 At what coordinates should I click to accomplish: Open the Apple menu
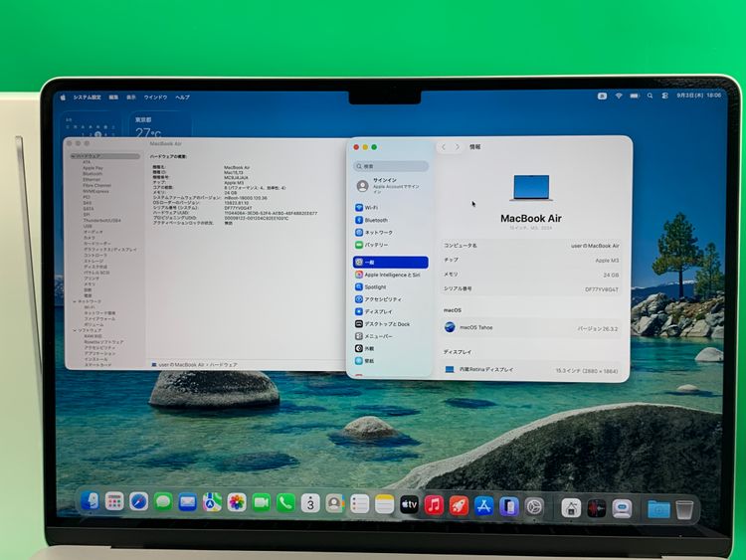pyautogui.click(x=63, y=97)
